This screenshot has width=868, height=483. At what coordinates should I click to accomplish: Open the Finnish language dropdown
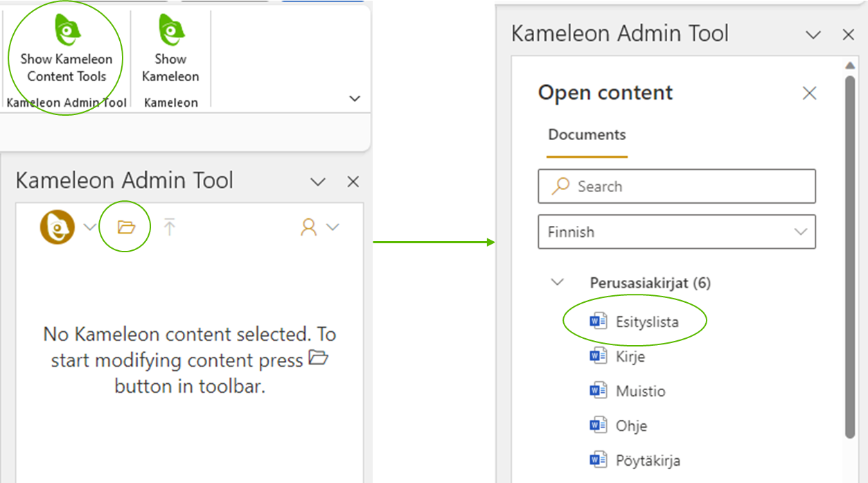click(676, 231)
